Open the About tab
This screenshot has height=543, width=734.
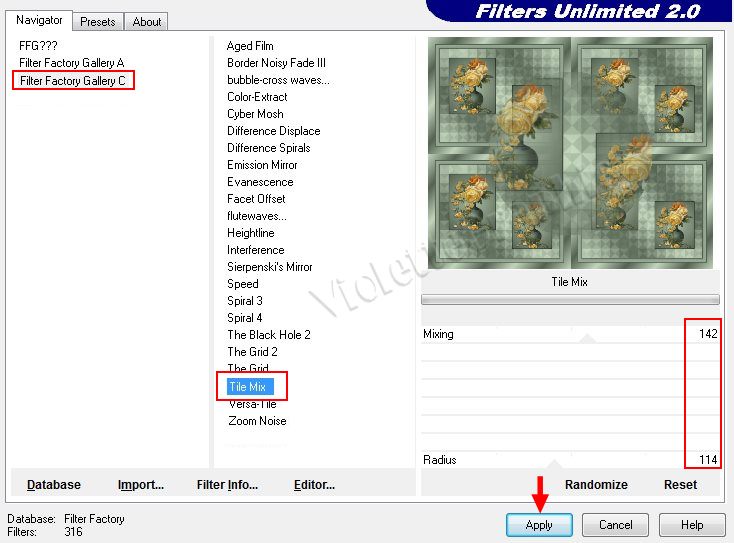point(147,21)
